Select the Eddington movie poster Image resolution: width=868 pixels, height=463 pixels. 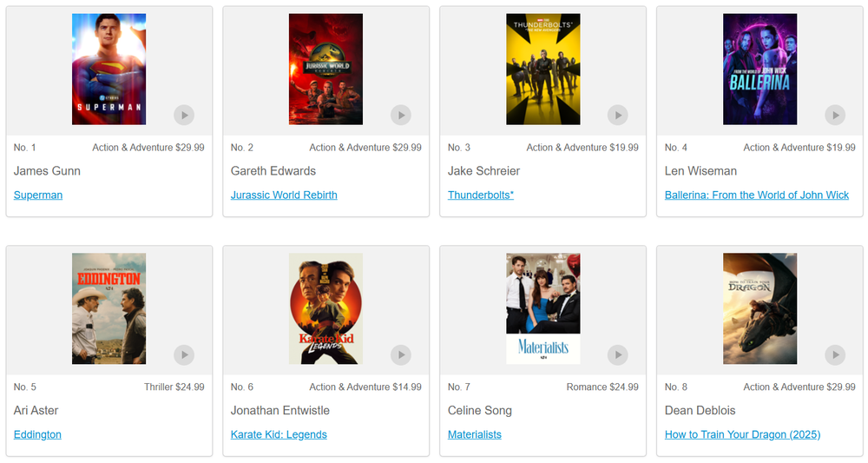(109, 308)
